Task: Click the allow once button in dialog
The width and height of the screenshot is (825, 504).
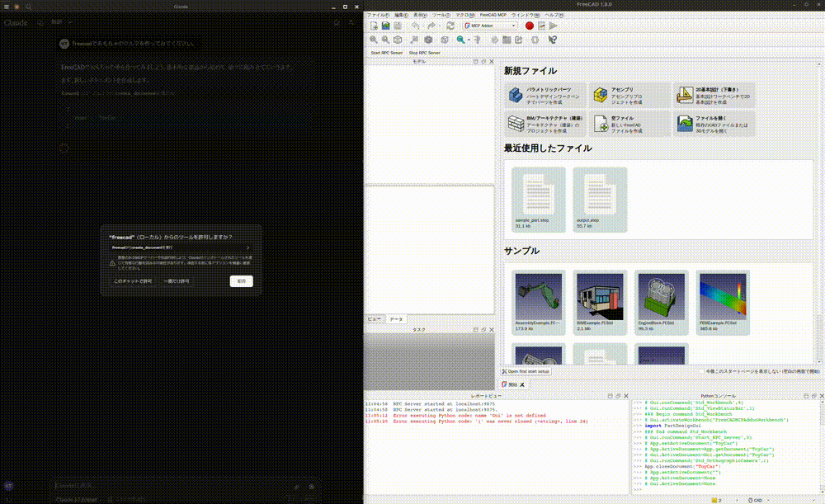Action: pos(176,281)
